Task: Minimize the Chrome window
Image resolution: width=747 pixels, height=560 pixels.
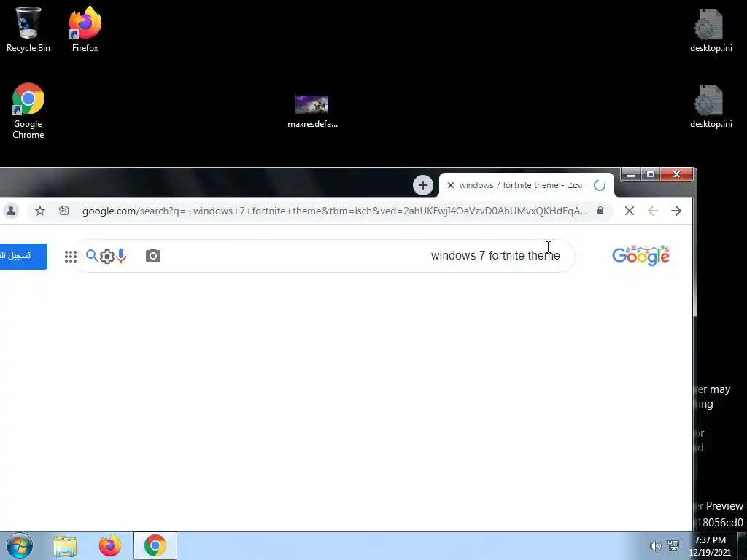Action: pos(631,175)
